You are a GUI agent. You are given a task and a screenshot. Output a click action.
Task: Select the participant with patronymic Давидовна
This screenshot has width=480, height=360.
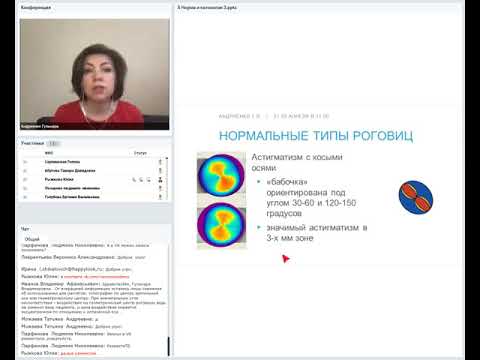(93, 171)
